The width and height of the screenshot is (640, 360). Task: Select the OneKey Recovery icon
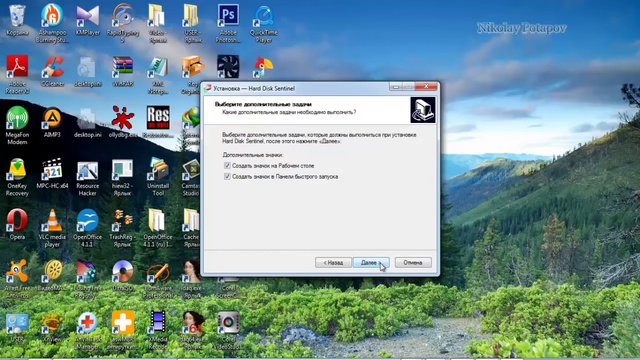tap(17, 177)
